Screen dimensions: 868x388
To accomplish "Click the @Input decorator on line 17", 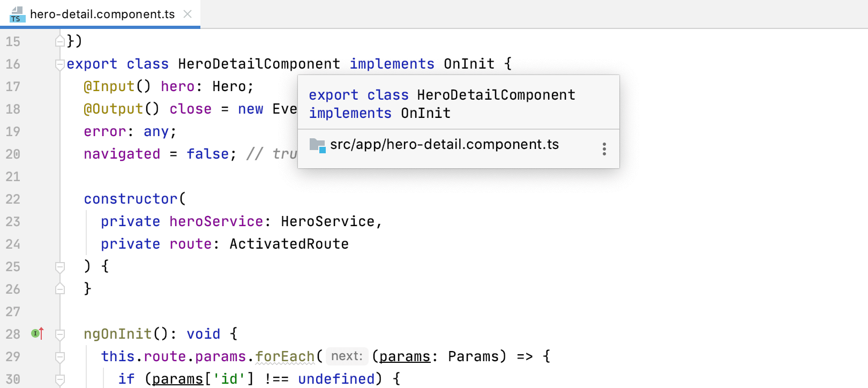I will [109, 86].
